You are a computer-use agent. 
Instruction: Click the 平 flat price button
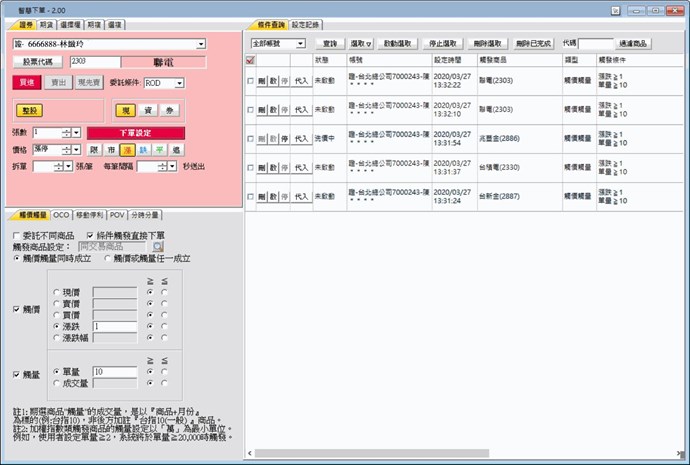coord(159,149)
